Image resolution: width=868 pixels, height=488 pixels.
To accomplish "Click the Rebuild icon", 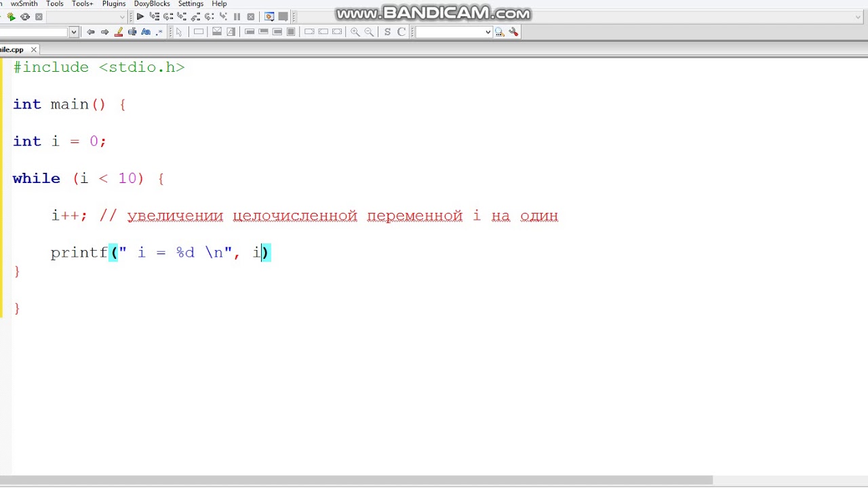I will (25, 17).
